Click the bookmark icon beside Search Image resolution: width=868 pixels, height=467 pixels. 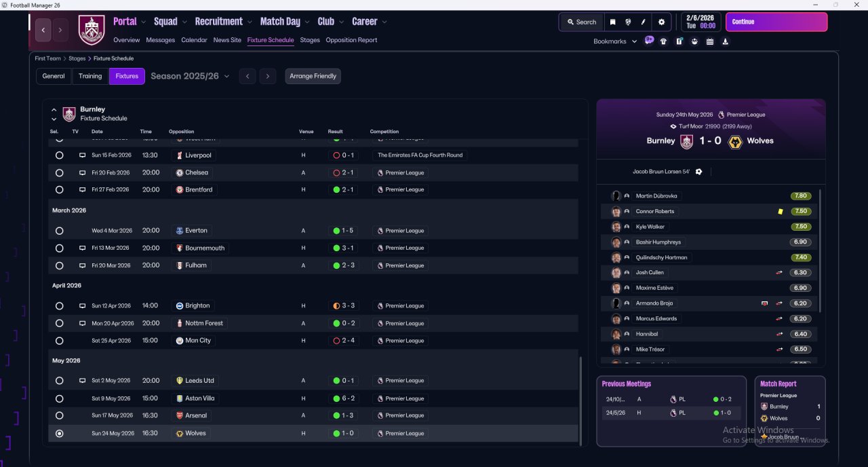click(613, 22)
